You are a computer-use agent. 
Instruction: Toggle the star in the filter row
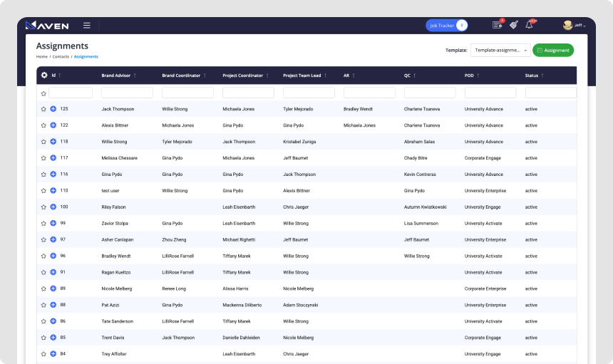click(x=43, y=93)
